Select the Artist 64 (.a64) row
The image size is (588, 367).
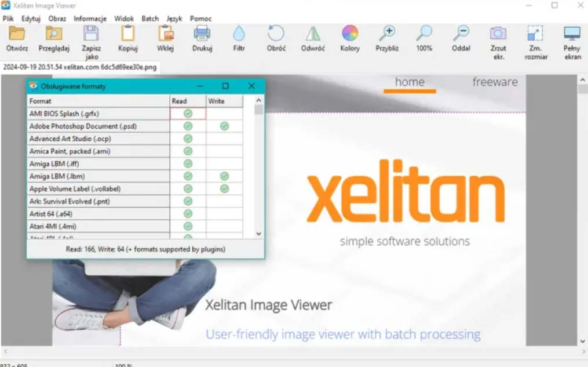coord(135,213)
